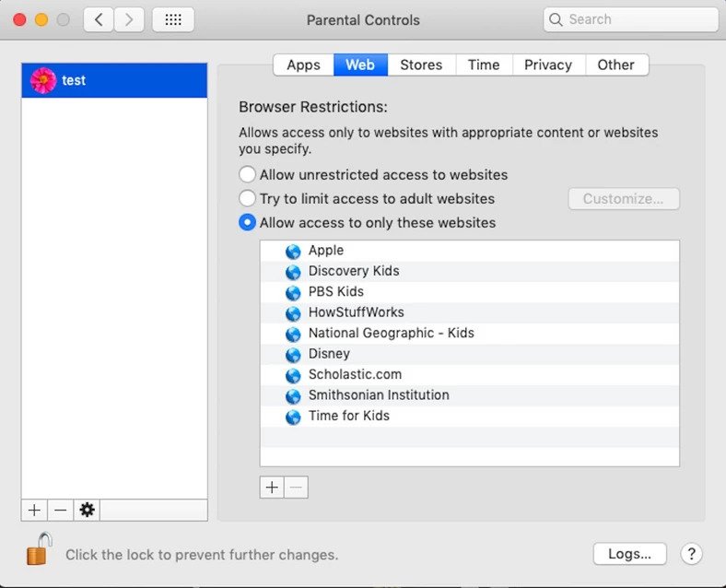726x588 pixels.
Task: Switch to the Time tab
Action: point(484,65)
